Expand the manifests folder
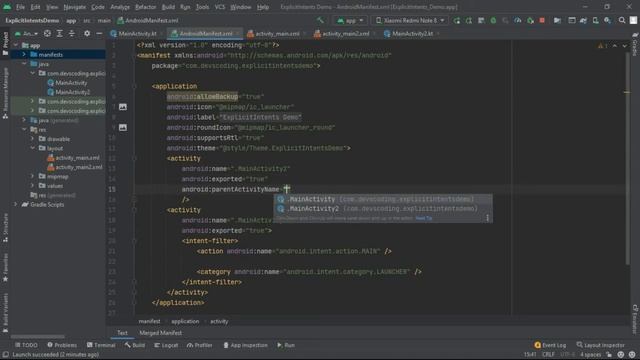Image resolution: width=640 pixels, height=360 pixels. (x=24, y=54)
